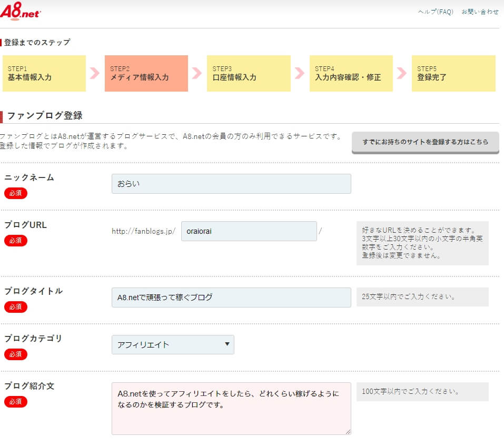Select the STEP5 登録完了 step box
This screenshot has height=446, width=504.
coord(453,73)
